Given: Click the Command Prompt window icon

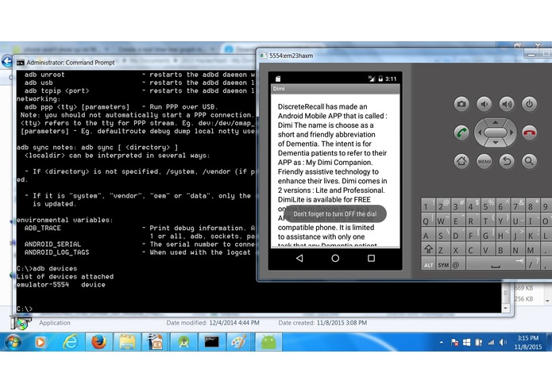Looking at the screenshot, I should (x=21, y=63).
